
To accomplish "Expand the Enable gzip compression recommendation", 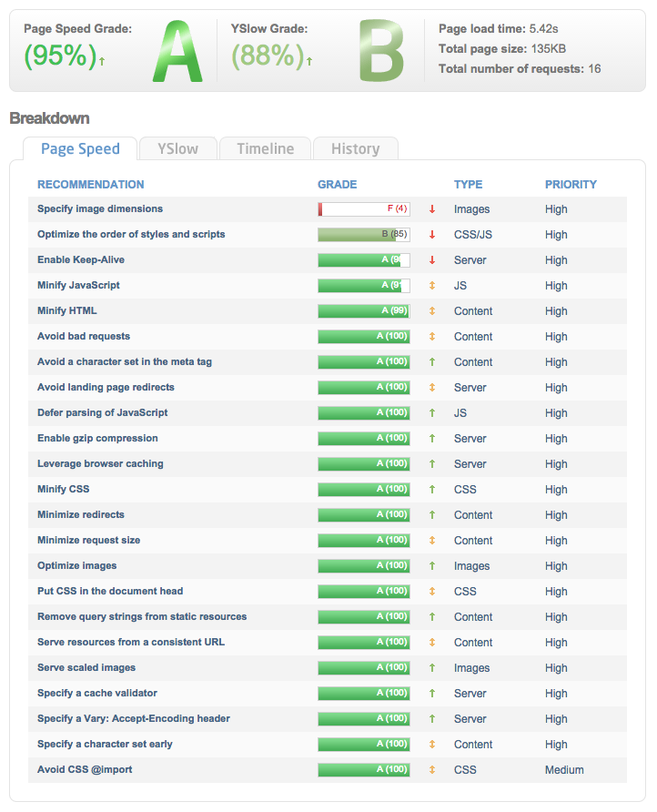I will 97,439.
